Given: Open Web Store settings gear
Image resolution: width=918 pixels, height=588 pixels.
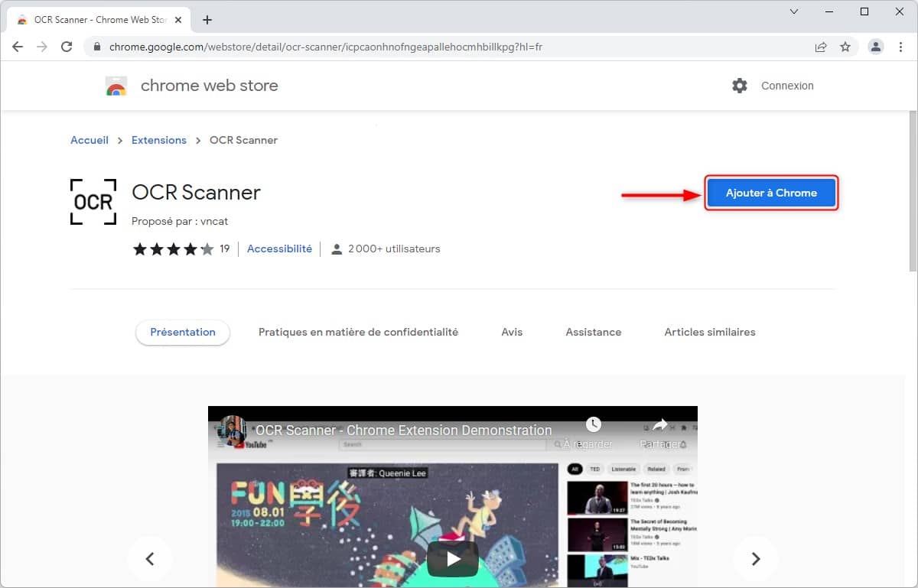Looking at the screenshot, I should click(739, 86).
